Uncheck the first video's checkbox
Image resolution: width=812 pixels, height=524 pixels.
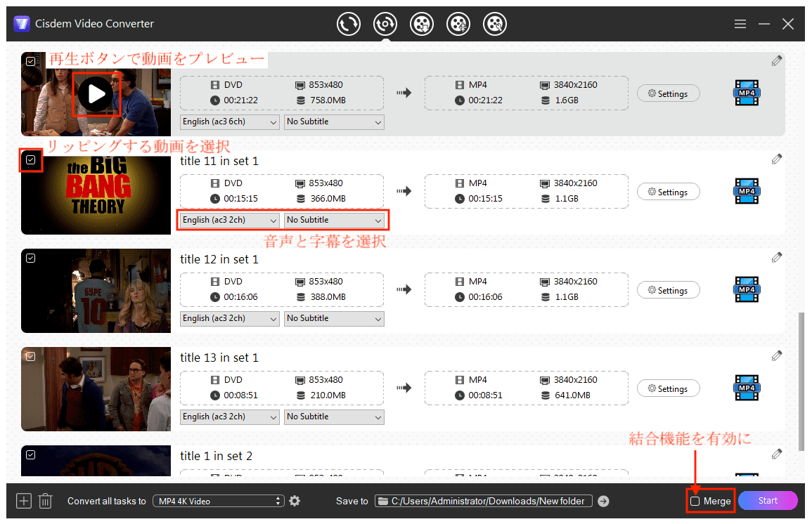[30, 62]
